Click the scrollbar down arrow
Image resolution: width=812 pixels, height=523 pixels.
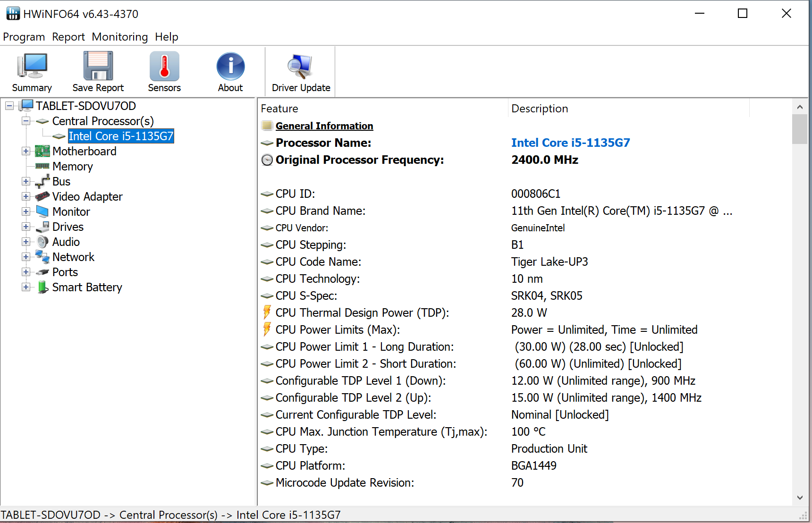pyautogui.click(x=800, y=498)
